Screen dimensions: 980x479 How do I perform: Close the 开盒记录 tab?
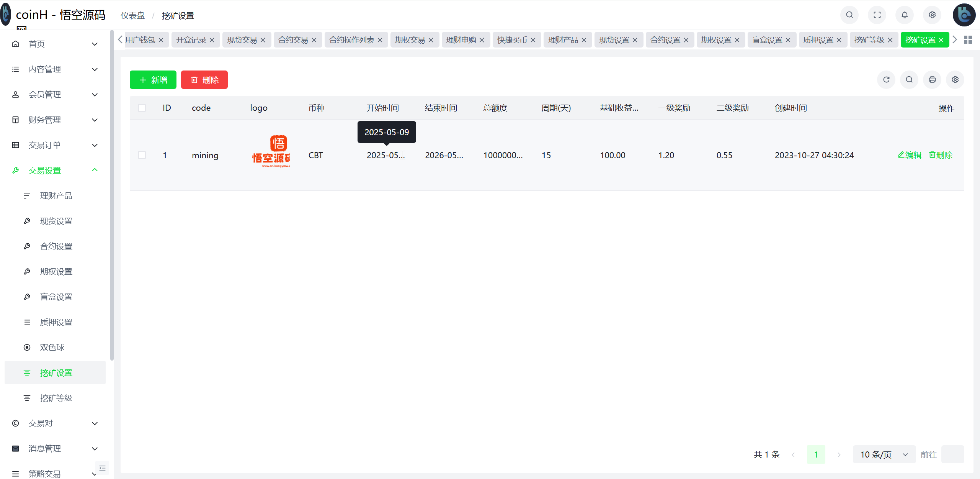212,40
